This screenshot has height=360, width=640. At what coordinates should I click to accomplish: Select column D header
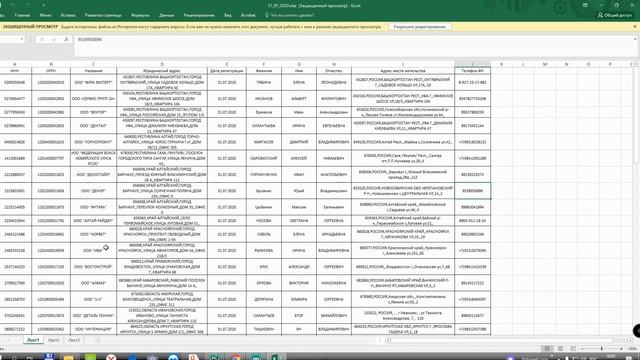click(162, 64)
